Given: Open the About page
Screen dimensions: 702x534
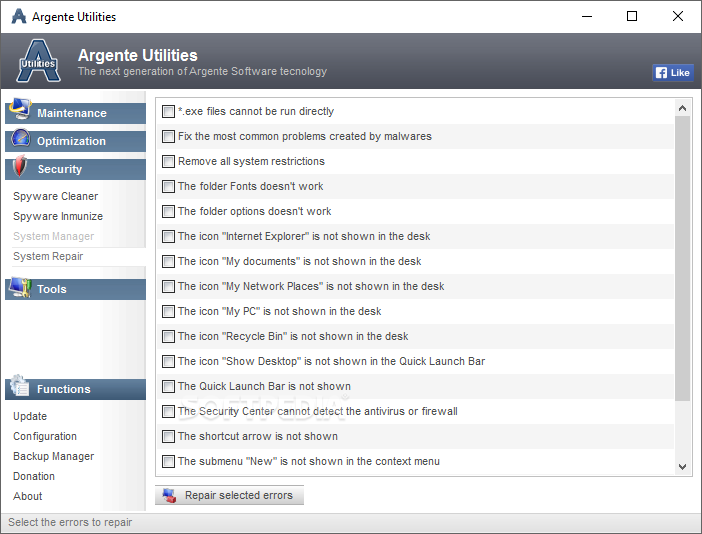Looking at the screenshot, I should click(x=27, y=496).
